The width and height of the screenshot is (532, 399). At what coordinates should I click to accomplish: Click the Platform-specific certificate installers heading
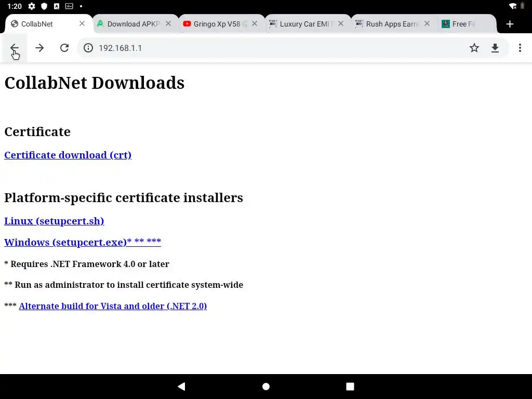[124, 197]
